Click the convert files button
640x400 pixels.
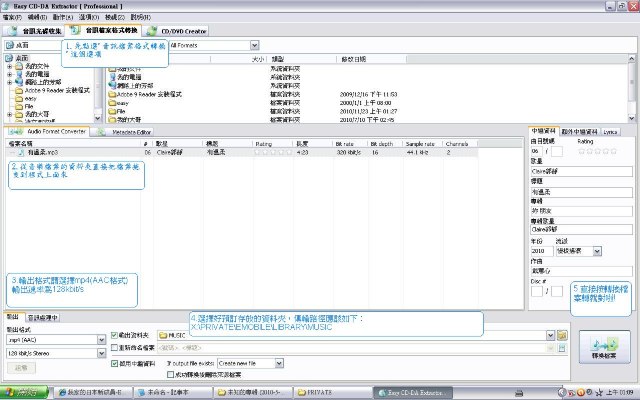[604, 347]
